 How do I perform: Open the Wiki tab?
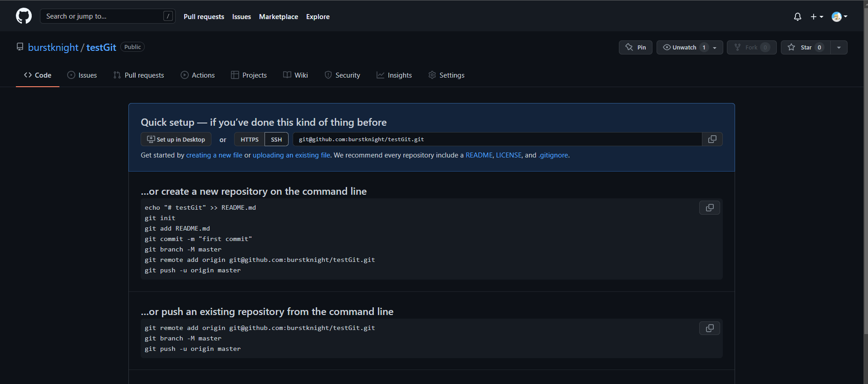(x=295, y=75)
